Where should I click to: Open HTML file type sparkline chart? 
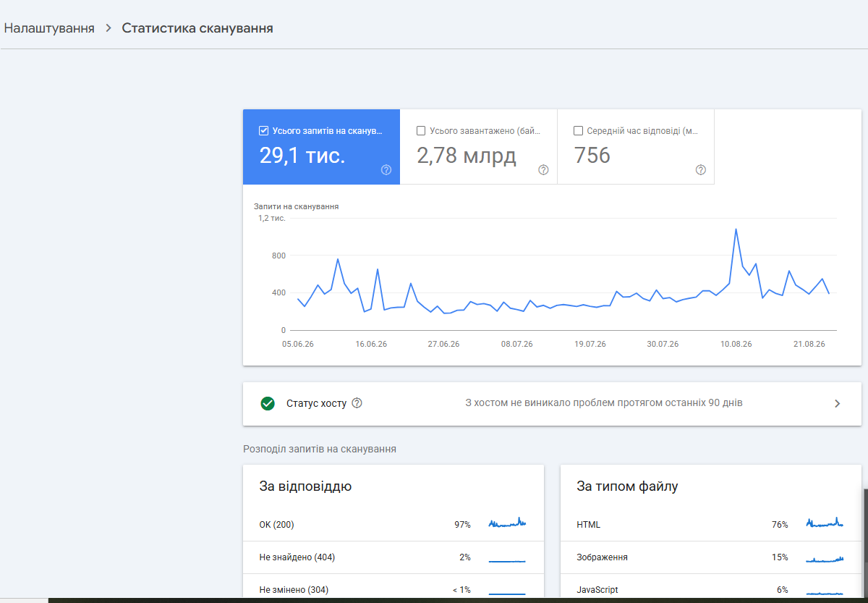pos(825,523)
